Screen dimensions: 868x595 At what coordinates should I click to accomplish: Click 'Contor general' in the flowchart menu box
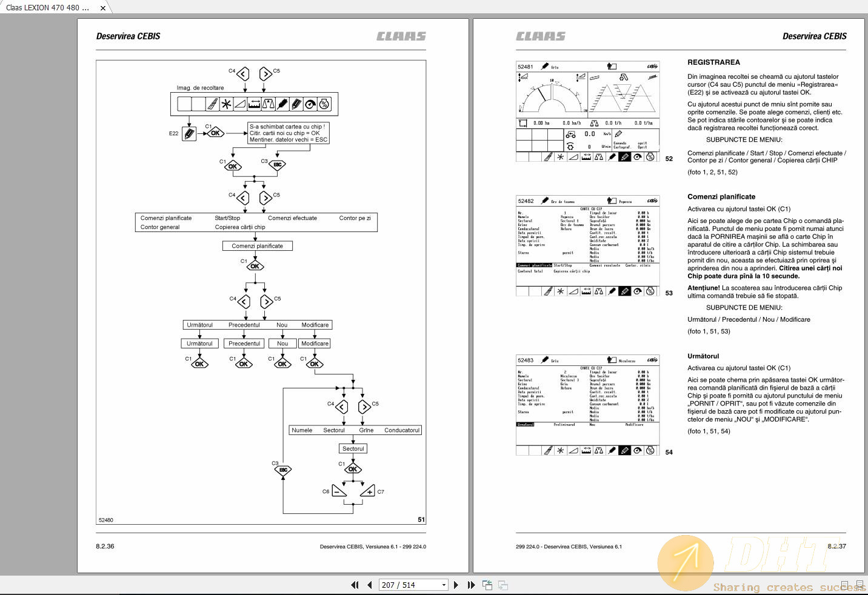tap(160, 227)
